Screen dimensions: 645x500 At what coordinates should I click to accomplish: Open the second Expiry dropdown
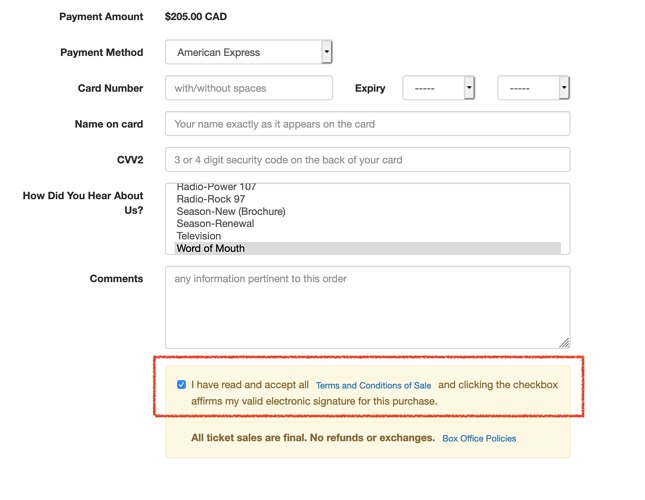[x=534, y=88]
